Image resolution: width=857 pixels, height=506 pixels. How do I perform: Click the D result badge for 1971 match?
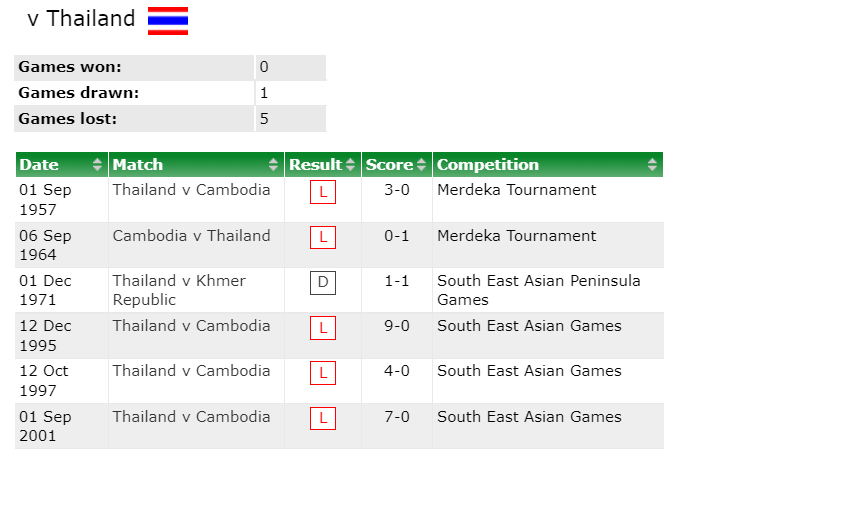pos(322,283)
